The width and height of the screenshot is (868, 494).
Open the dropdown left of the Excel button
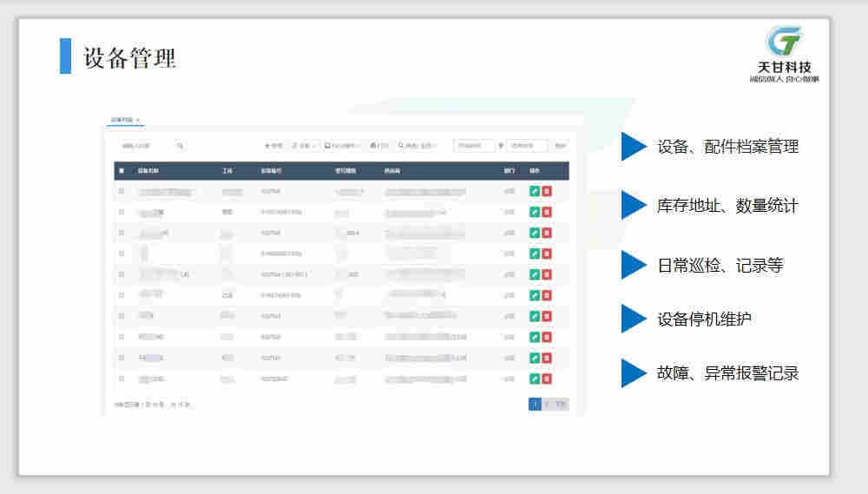pos(305,146)
